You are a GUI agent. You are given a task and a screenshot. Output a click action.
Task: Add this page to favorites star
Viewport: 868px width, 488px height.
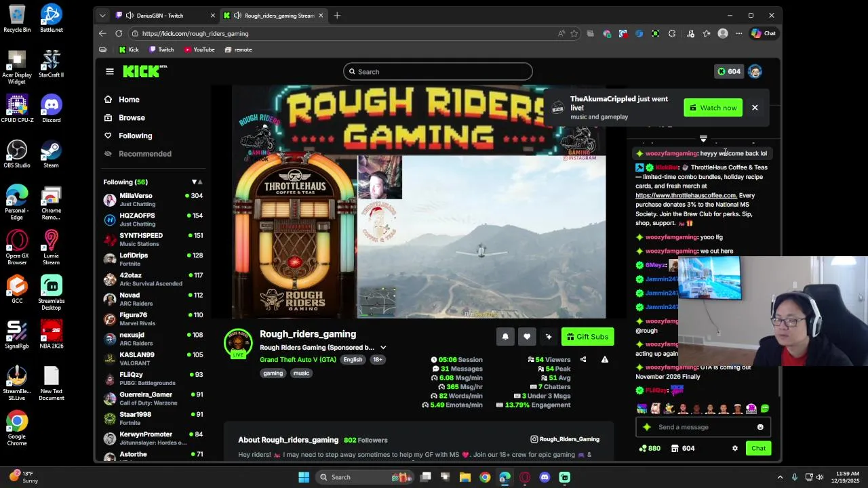pos(574,33)
